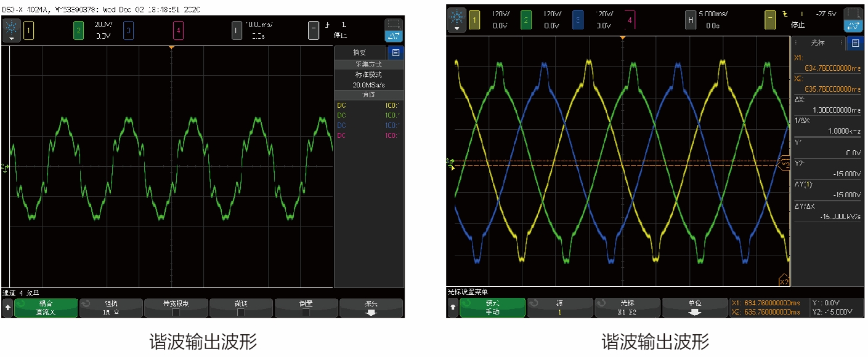Screen dimensions: 868x357
Task: Open 耦合 coupling selection softkey
Action: point(46,308)
